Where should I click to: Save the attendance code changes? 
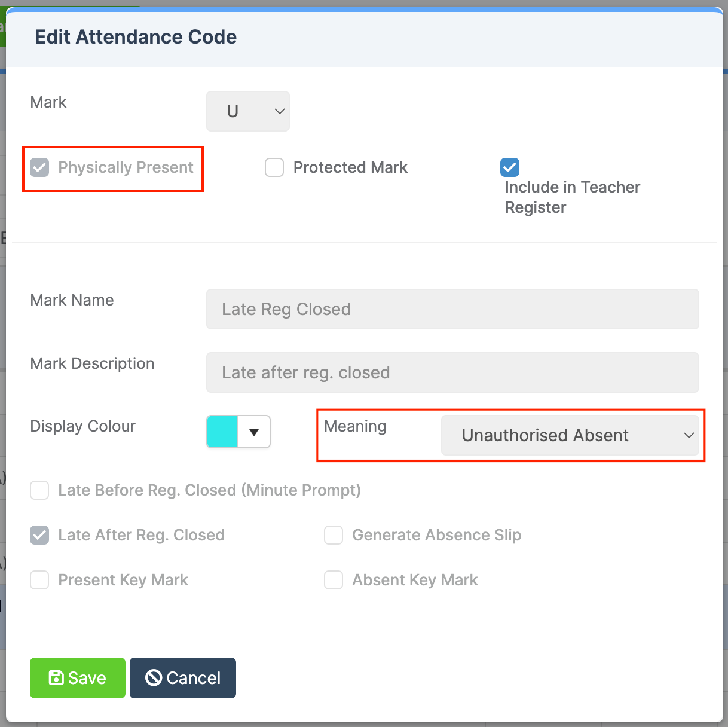[x=78, y=678]
